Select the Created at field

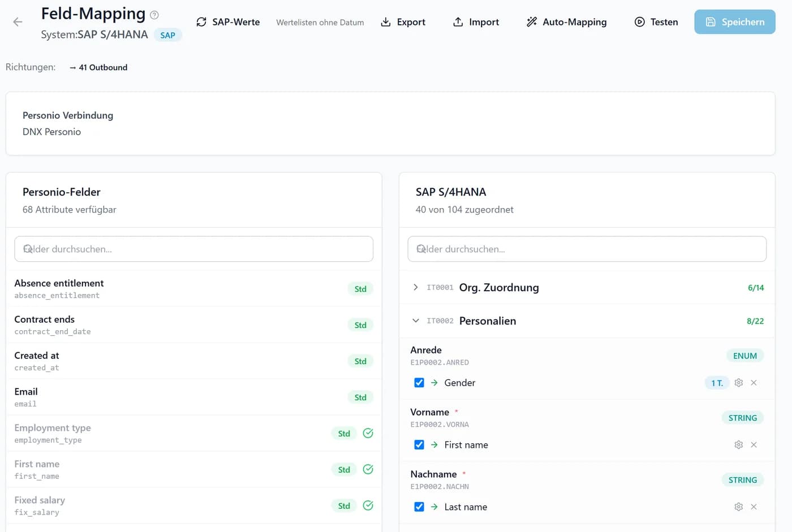tap(193, 361)
